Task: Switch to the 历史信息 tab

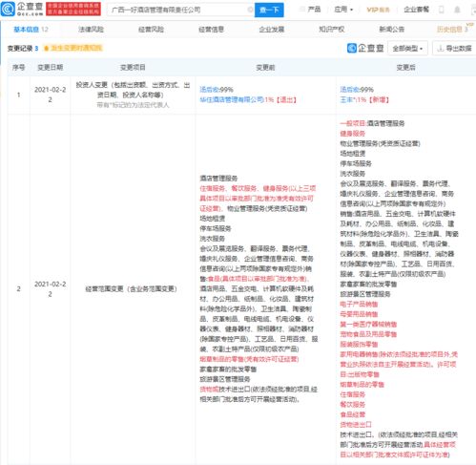Action: click(452, 30)
